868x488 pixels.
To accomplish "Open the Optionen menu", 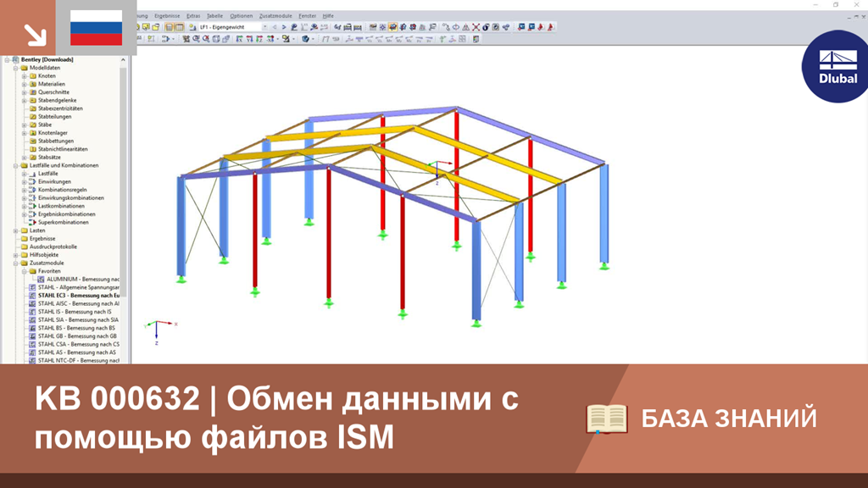I will tap(242, 16).
